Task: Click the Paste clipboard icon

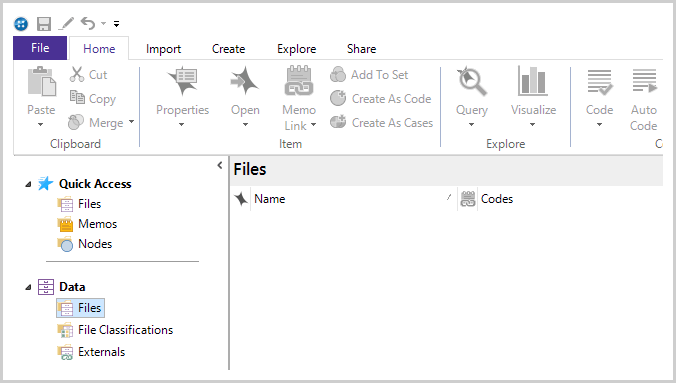Action: point(42,81)
